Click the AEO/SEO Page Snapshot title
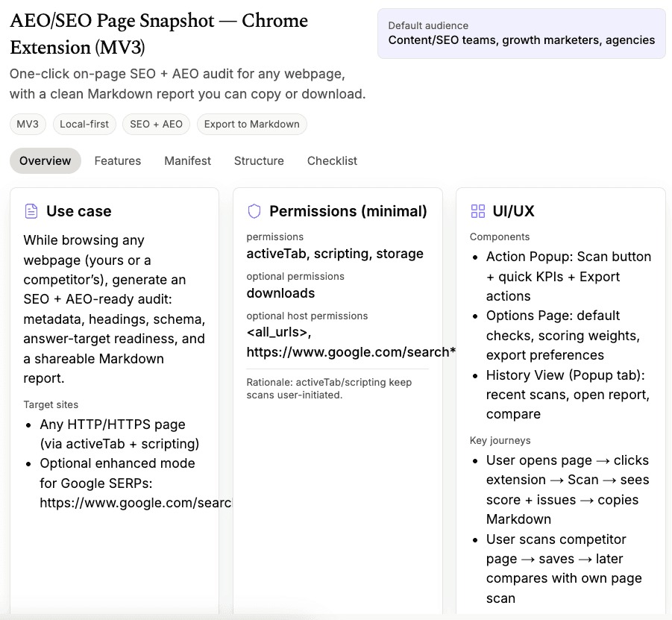This screenshot has width=672, height=620. [159, 34]
